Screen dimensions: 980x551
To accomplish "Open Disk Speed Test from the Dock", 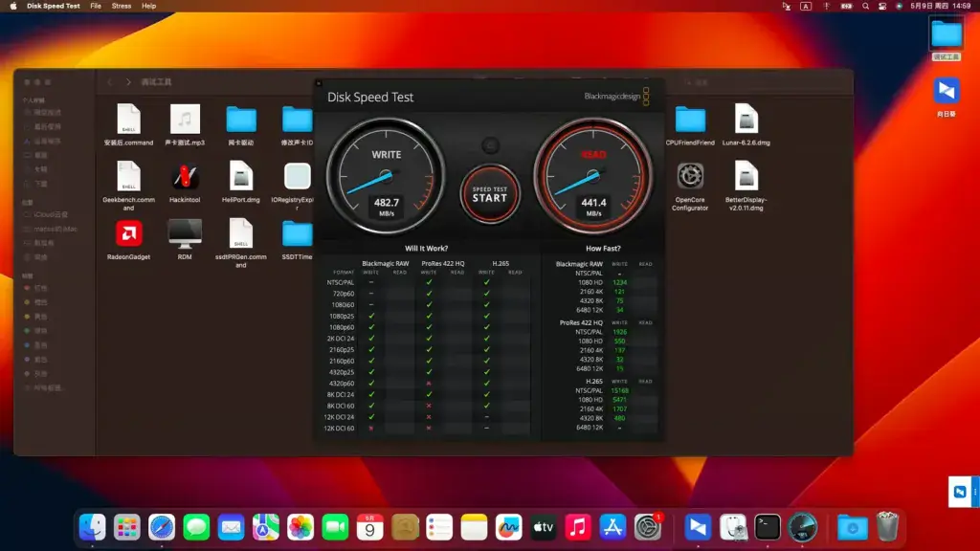I will (803, 527).
